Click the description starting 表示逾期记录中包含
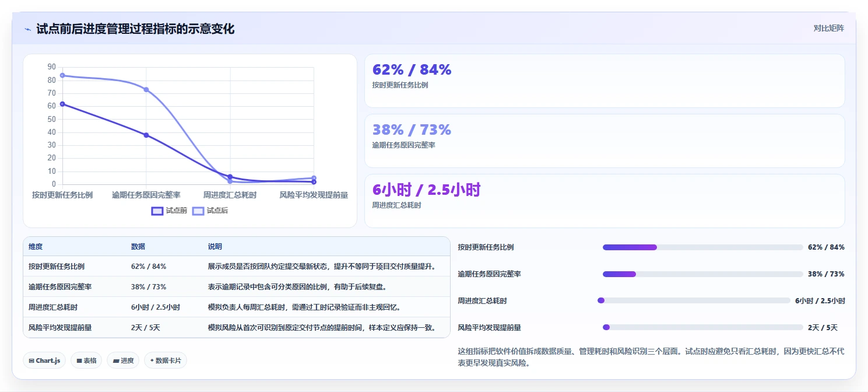Viewport: 868px width, 392px height. tap(297, 286)
